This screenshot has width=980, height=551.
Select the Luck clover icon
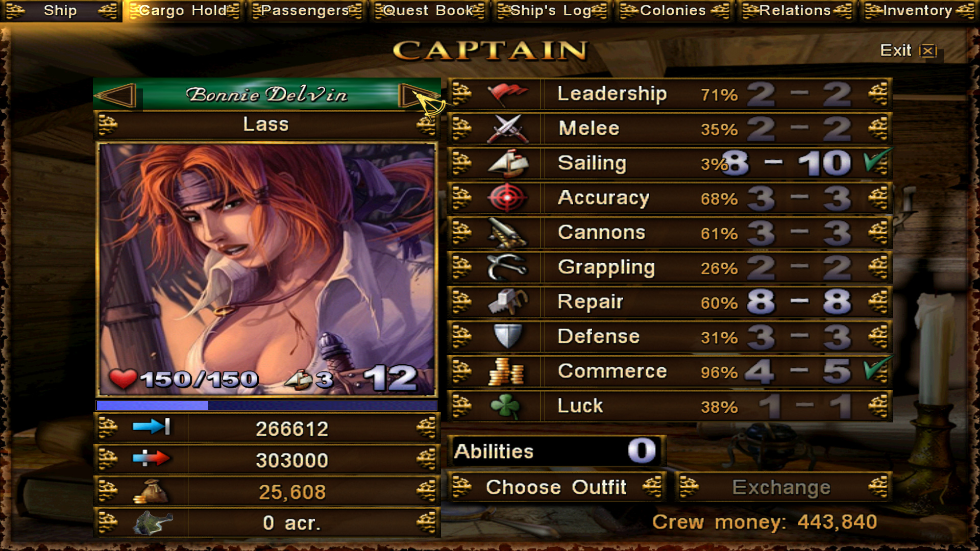click(505, 406)
